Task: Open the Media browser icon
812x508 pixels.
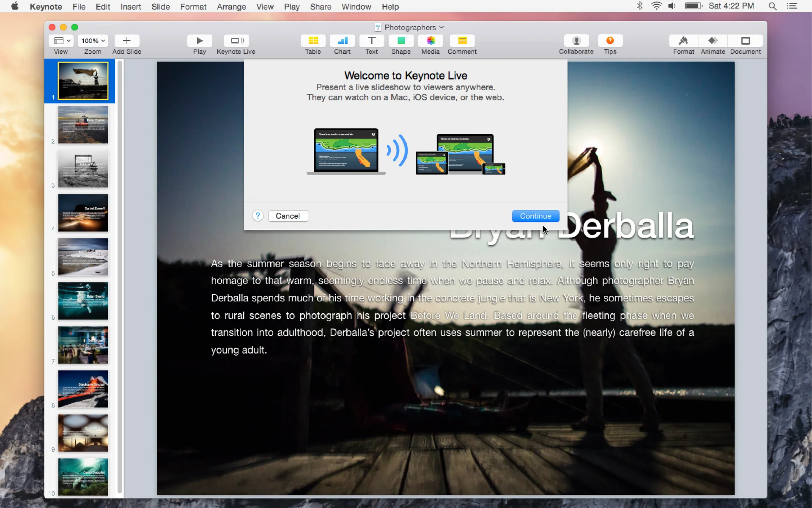Action: click(x=431, y=41)
